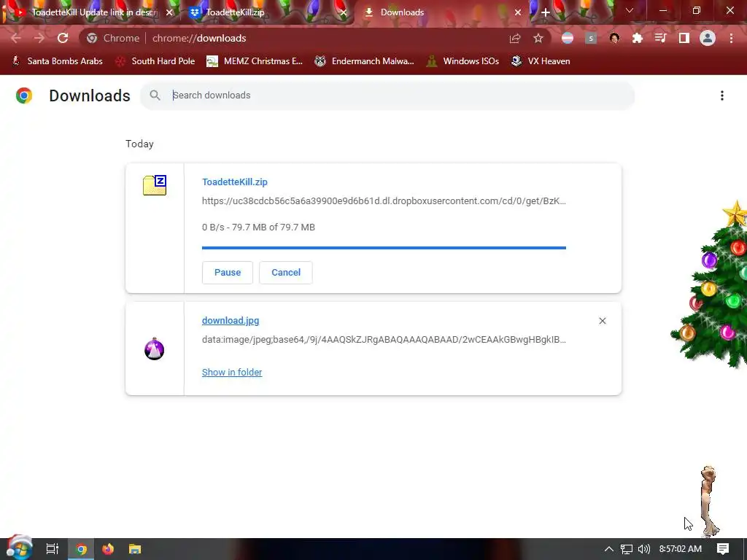Reload the page with the refresh icon
Image resolution: width=747 pixels, height=560 pixels.
pyautogui.click(x=63, y=38)
